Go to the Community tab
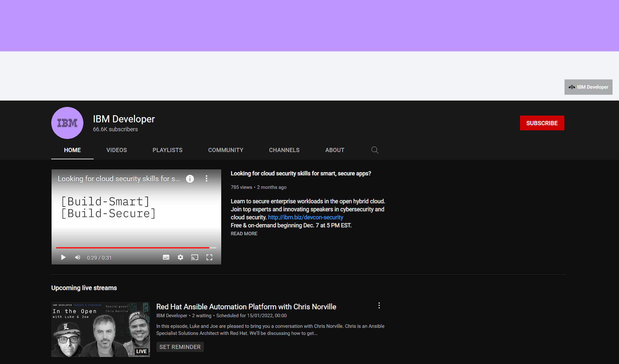 [226, 150]
